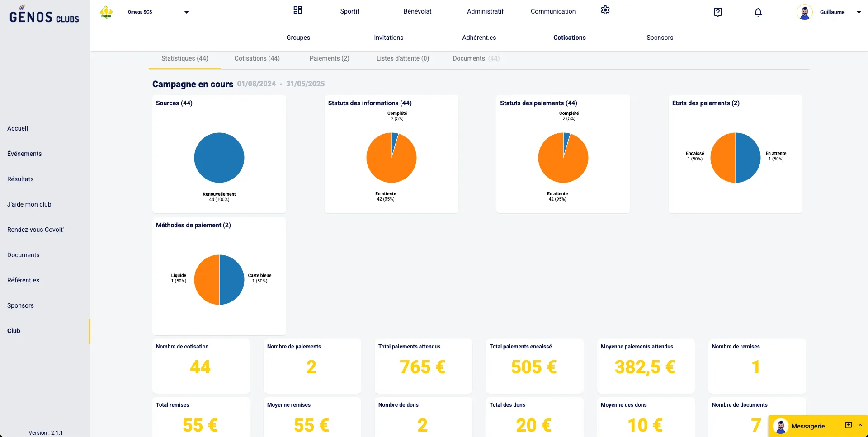This screenshot has height=437, width=868.
Task: Click the Omega SCS club logo
Action: point(106,12)
